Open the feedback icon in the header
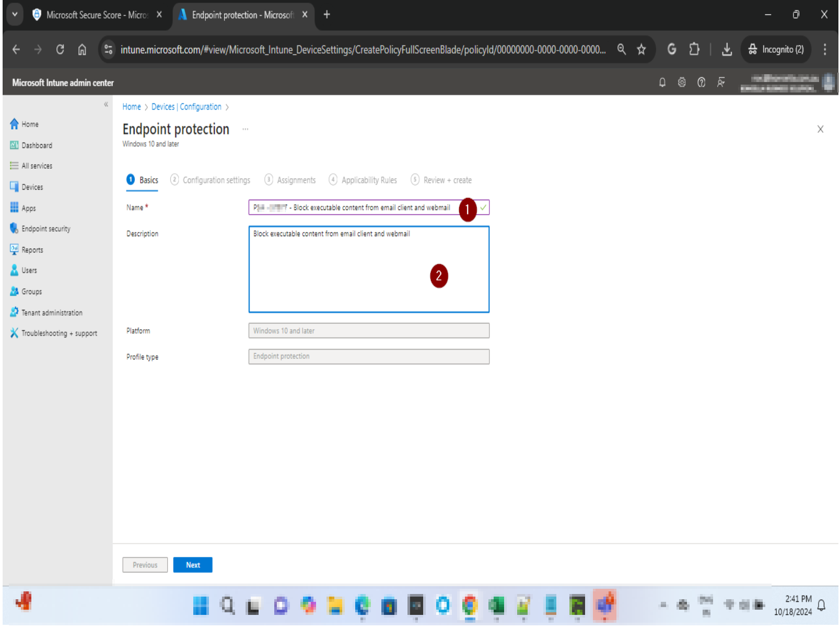The height and width of the screenshot is (629, 840). coord(721,83)
